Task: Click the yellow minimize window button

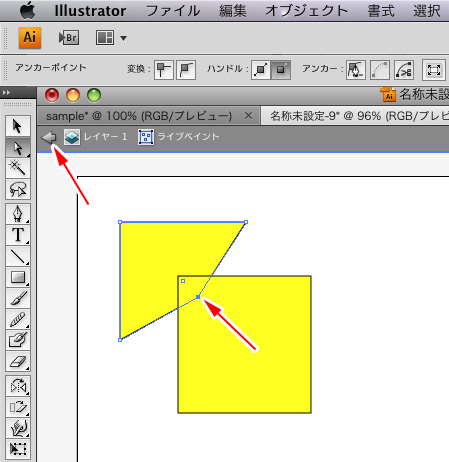Action: tap(73, 95)
